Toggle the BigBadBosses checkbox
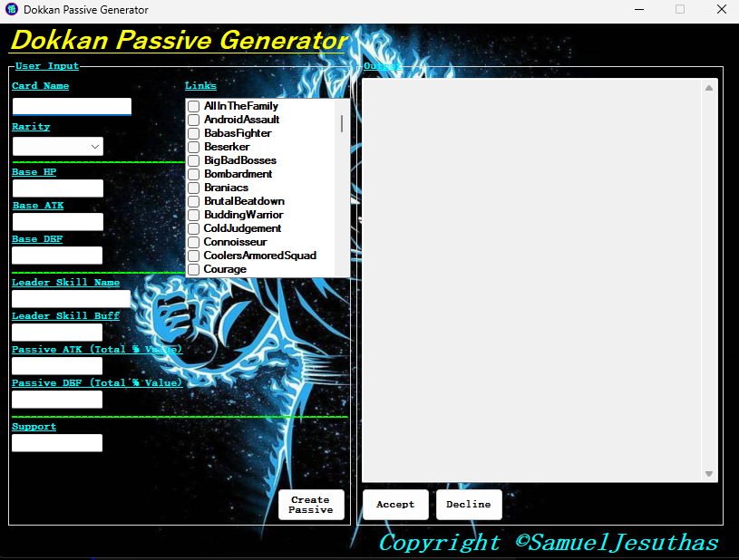The width and height of the screenshot is (739, 560). (x=193, y=160)
